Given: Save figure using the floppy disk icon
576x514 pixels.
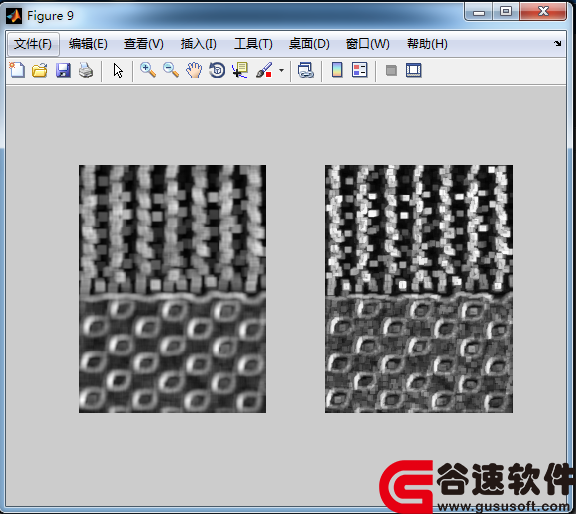Looking at the screenshot, I should click(x=63, y=70).
